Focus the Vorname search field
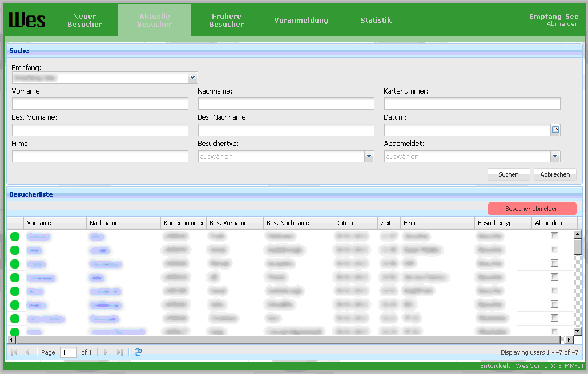 pos(100,104)
